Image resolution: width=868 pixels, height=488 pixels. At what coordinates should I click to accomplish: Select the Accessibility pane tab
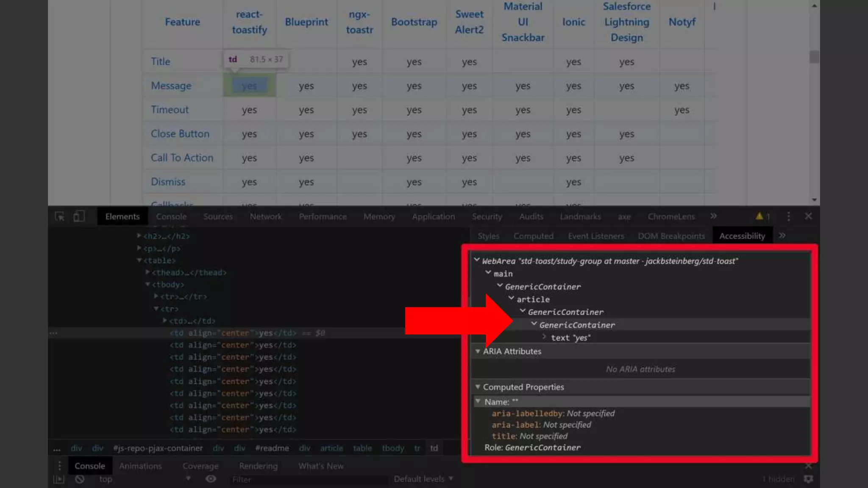(x=742, y=236)
